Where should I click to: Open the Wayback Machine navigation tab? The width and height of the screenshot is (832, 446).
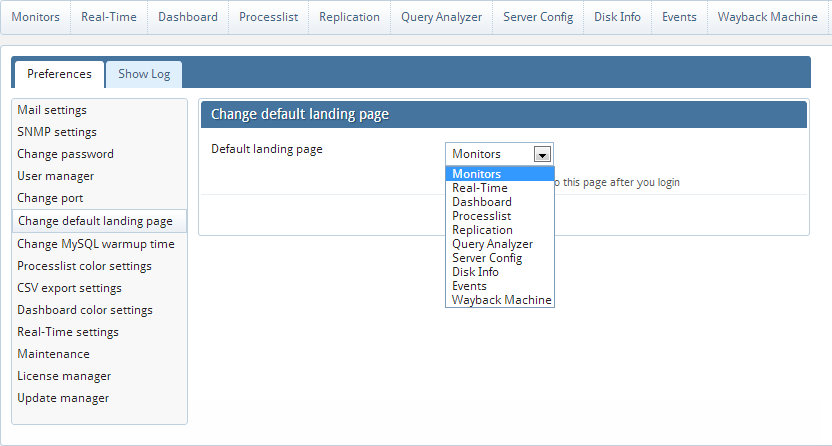767,17
